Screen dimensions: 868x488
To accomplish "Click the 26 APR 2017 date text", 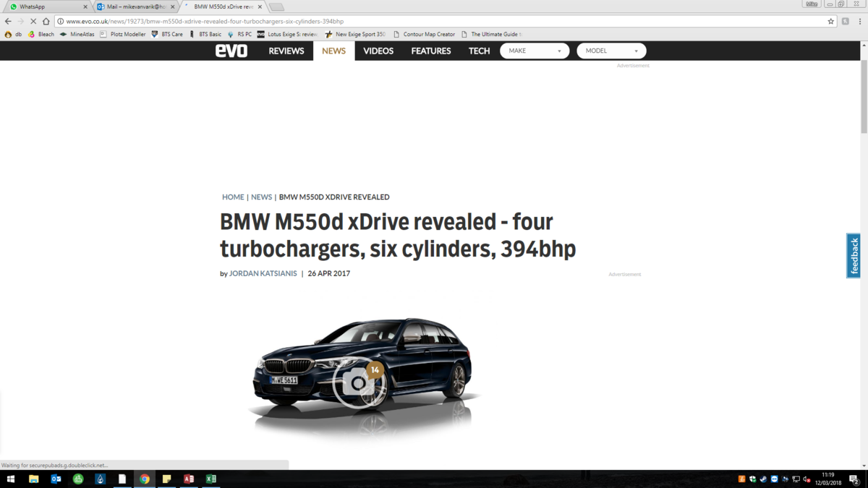I will tap(329, 273).
